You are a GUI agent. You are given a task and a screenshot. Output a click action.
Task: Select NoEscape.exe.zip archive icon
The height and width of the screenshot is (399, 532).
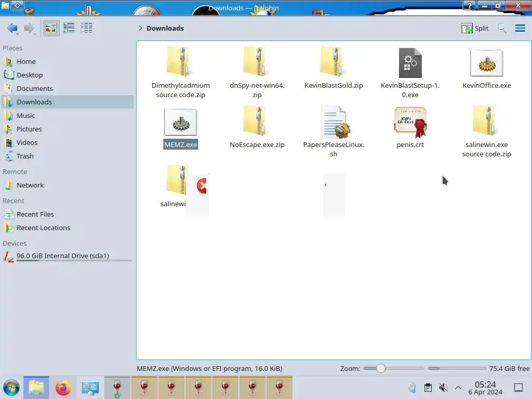point(257,121)
